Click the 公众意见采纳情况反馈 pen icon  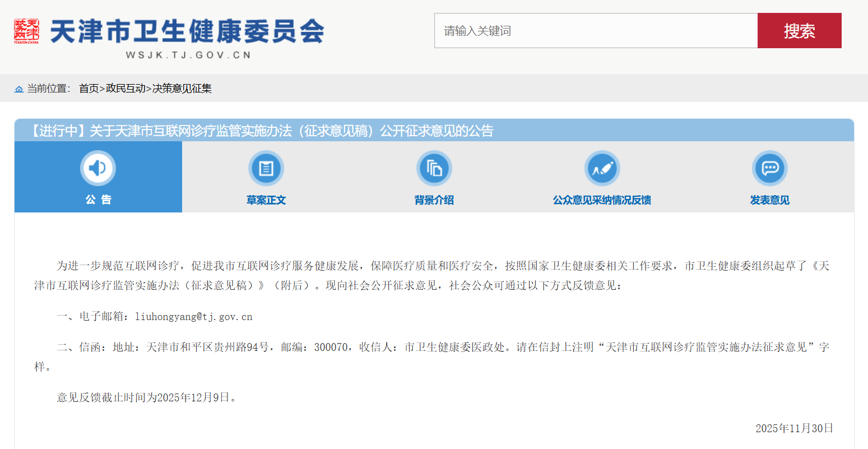[x=602, y=167]
